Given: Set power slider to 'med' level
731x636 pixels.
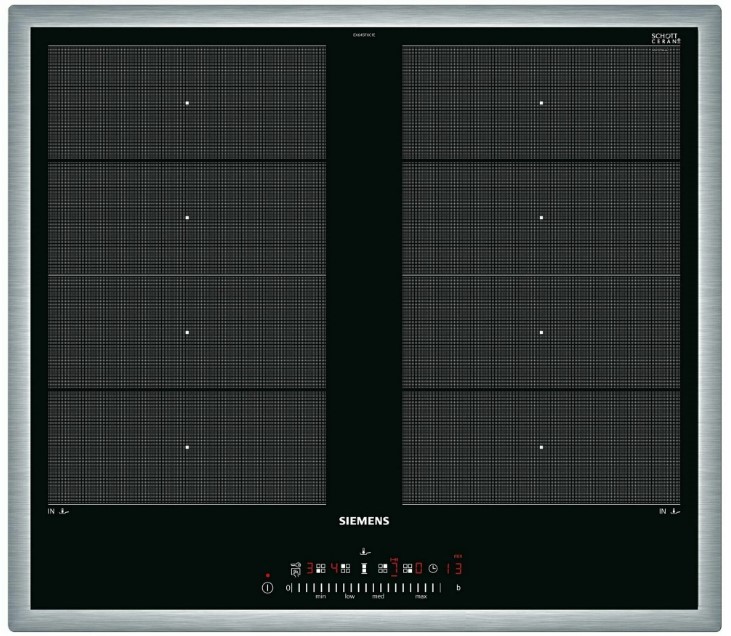Looking at the screenshot, I should 378,589.
